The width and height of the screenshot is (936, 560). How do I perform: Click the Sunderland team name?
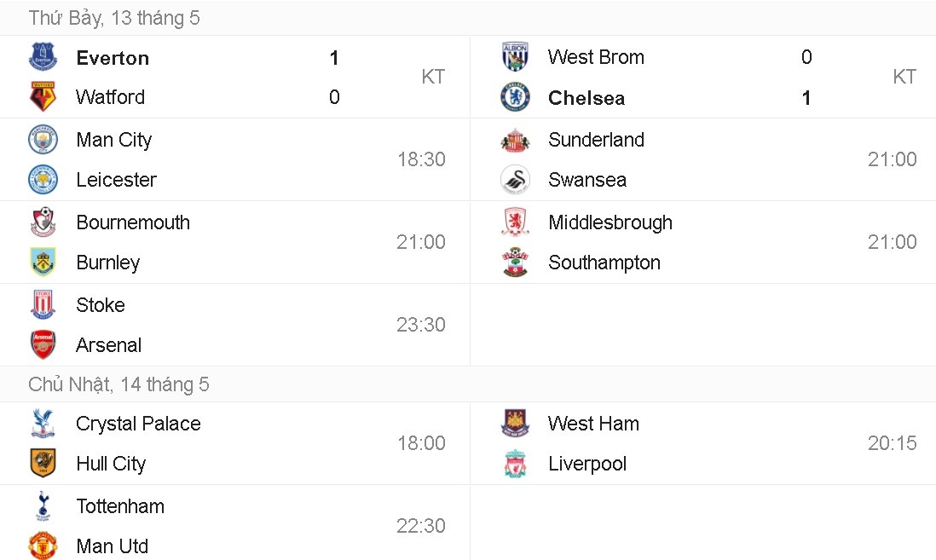pyautogui.click(x=596, y=140)
